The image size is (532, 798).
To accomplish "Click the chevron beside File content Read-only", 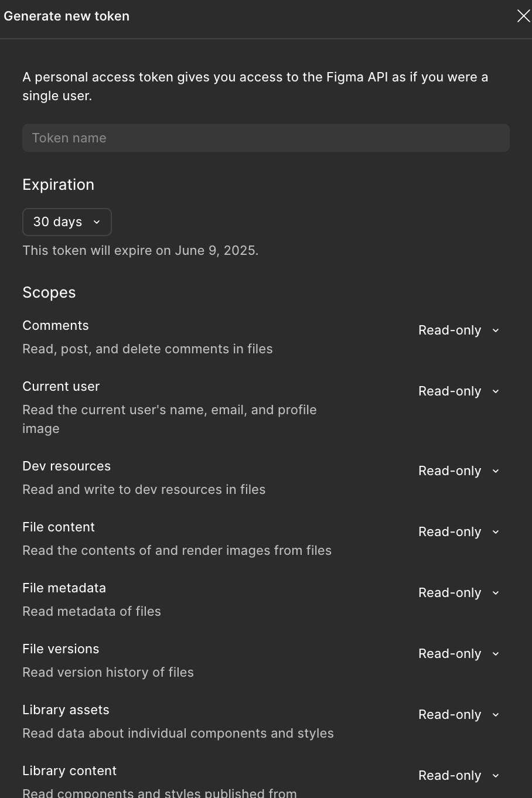I will click(496, 532).
